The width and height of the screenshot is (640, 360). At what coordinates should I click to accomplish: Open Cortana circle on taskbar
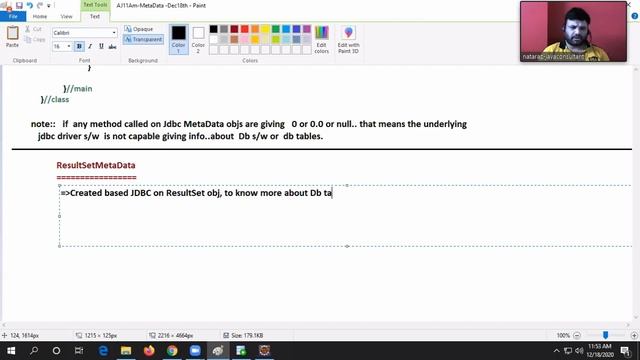pyautogui.click(x=56, y=351)
